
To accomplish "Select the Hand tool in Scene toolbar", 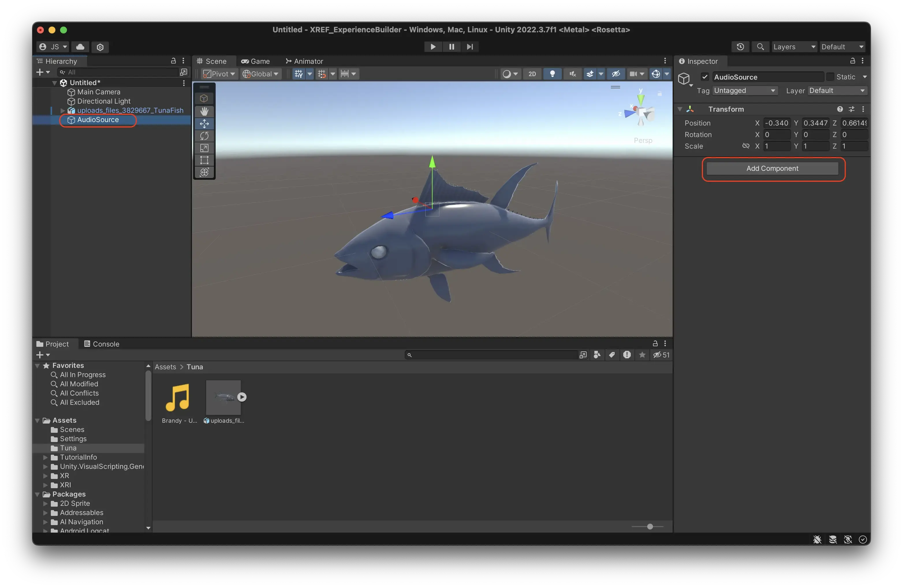I will click(204, 111).
